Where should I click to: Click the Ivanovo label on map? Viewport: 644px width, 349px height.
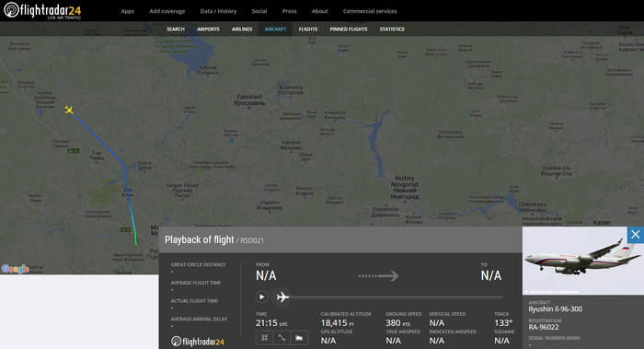pyautogui.click(x=292, y=145)
